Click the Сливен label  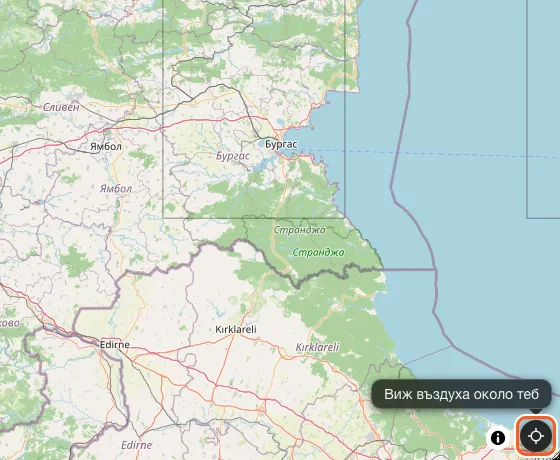(x=61, y=107)
